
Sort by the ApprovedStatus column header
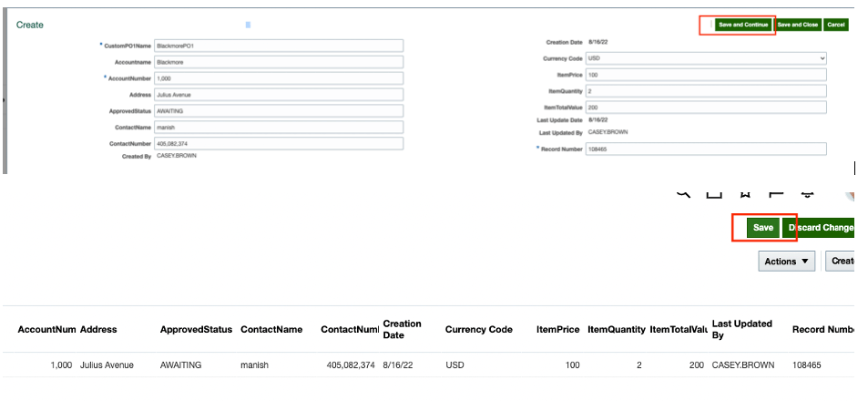click(x=196, y=329)
